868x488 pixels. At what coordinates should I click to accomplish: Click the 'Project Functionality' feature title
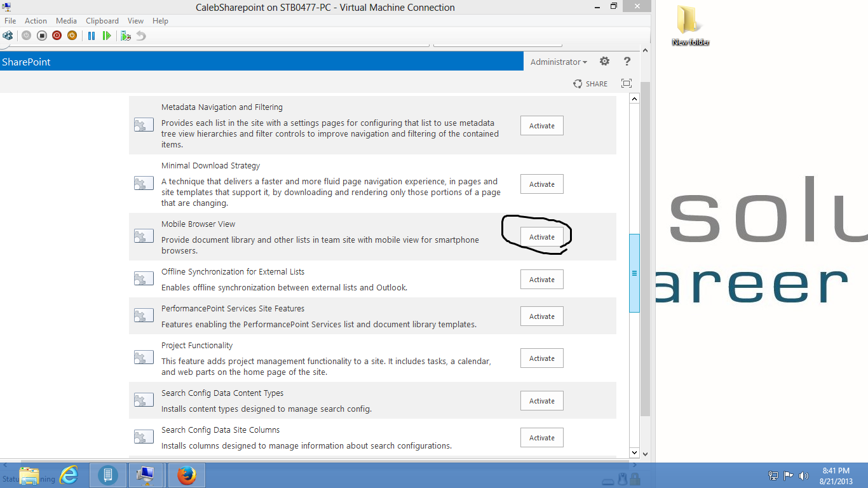click(x=197, y=346)
